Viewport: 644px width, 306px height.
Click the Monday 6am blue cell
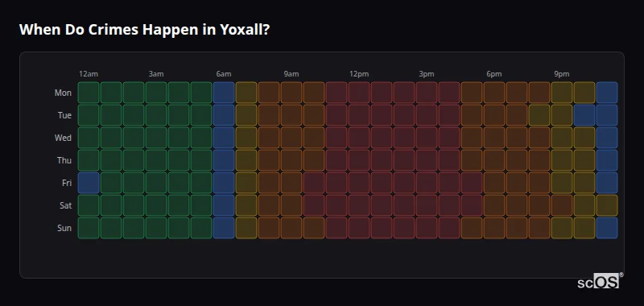tap(224, 93)
